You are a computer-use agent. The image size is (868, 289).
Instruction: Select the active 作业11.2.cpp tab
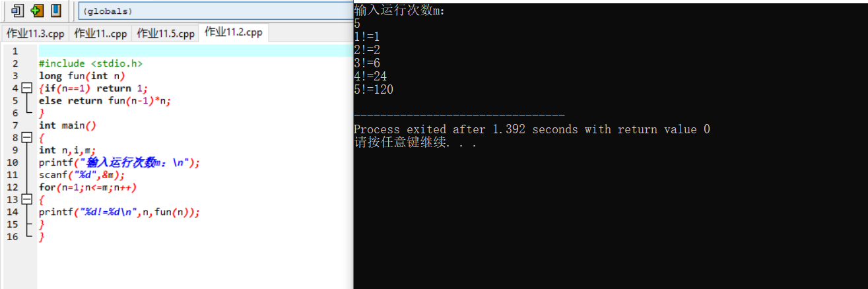(234, 32)
